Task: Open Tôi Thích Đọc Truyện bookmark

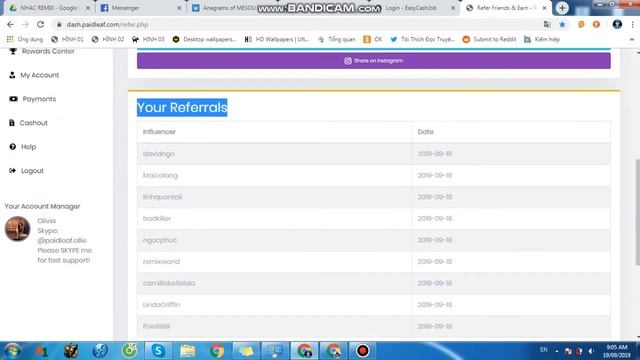Action: [x=422, y=39]
